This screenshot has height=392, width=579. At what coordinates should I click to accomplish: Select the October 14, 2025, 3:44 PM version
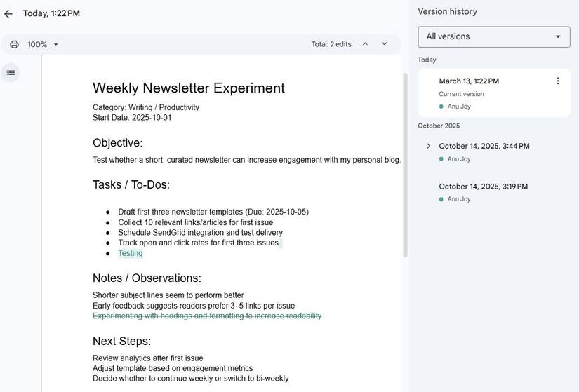point(484,147)
